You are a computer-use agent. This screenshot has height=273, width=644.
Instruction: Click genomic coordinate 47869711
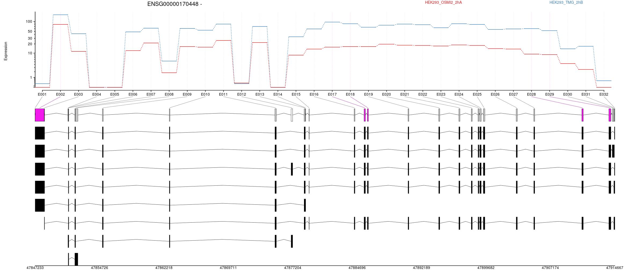pyautogui.click(x=228, y=268)
